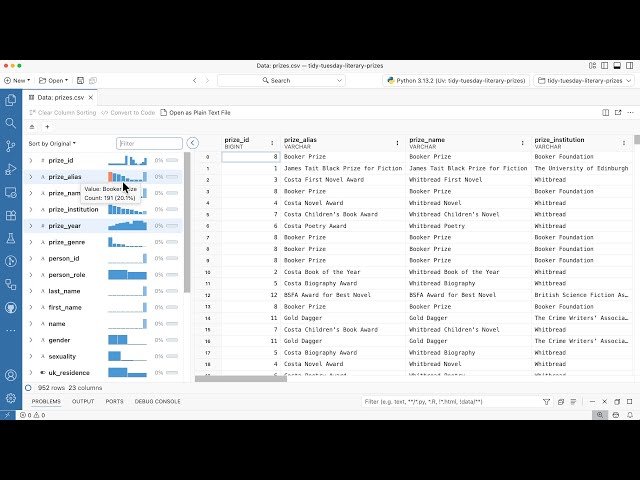Select the Data: prizes.csv tab
Image resolution: width=640 pixels, height=480 pixels.
[x=60, y=98]
